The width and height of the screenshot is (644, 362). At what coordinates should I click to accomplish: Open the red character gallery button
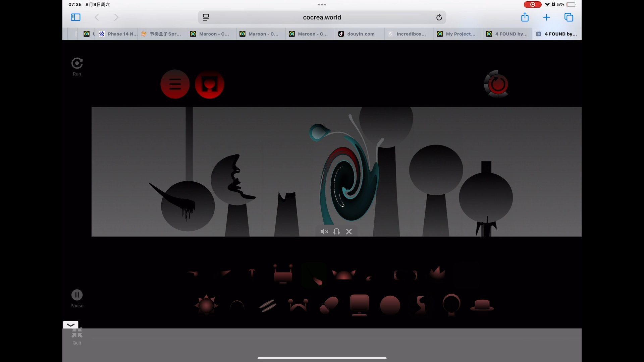pos(209,84)
